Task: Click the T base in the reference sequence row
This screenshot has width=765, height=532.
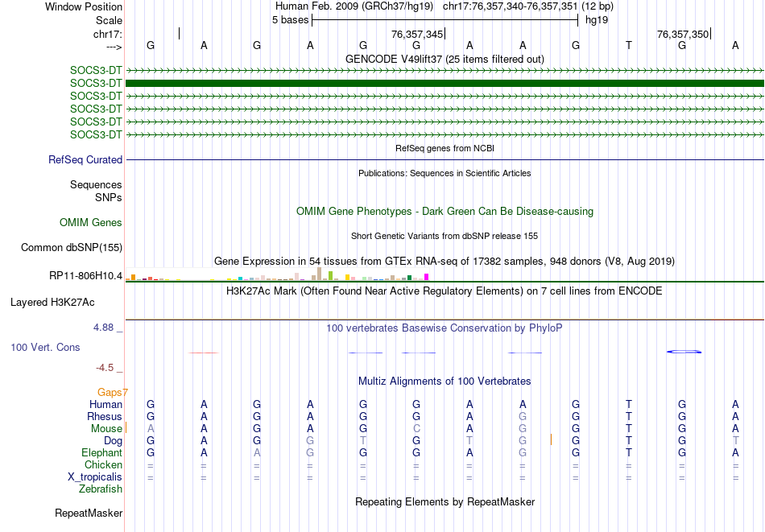Action: [x=629, y=45]
